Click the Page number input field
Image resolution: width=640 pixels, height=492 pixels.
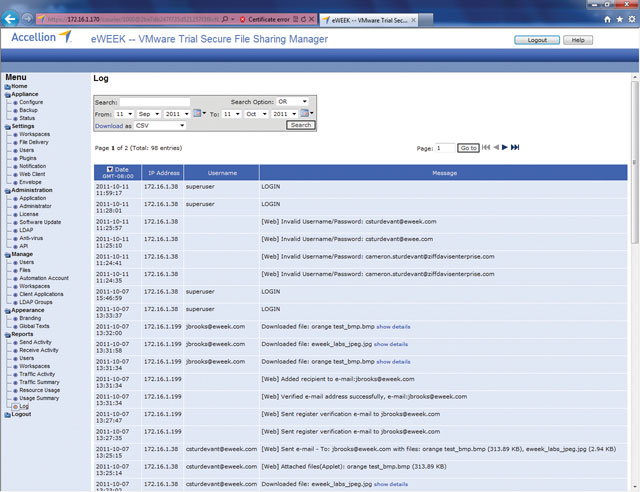[x=445, y=148]
